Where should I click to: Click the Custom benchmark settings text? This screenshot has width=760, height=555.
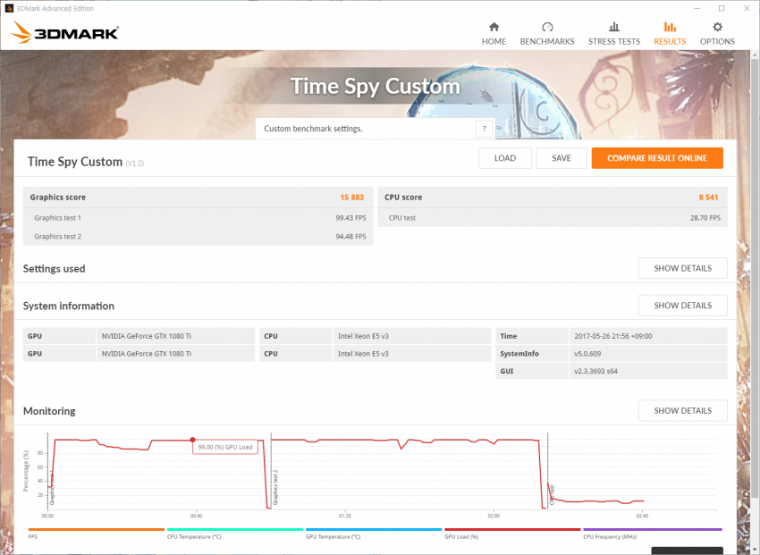click(313, 129)
